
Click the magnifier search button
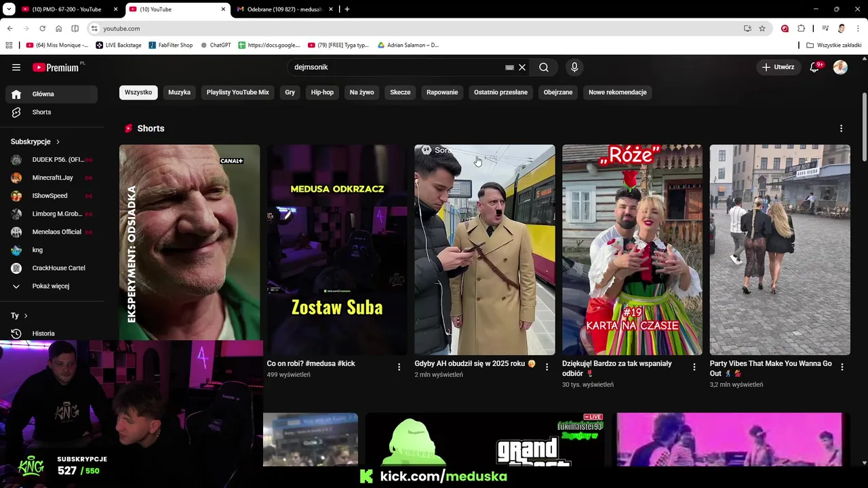coord(544,67)
